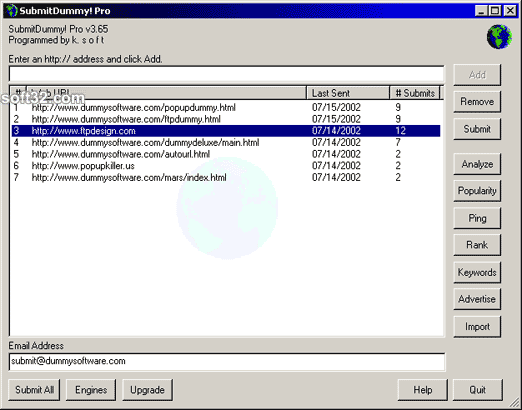Open the Keywords tool
522x410 pixels.
(x=477, y=272)
